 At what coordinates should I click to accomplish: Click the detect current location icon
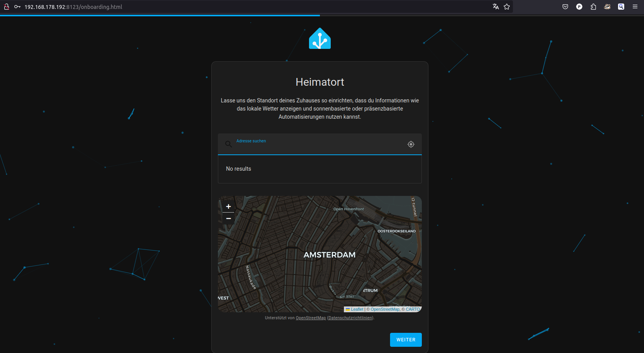coord(411,144)
